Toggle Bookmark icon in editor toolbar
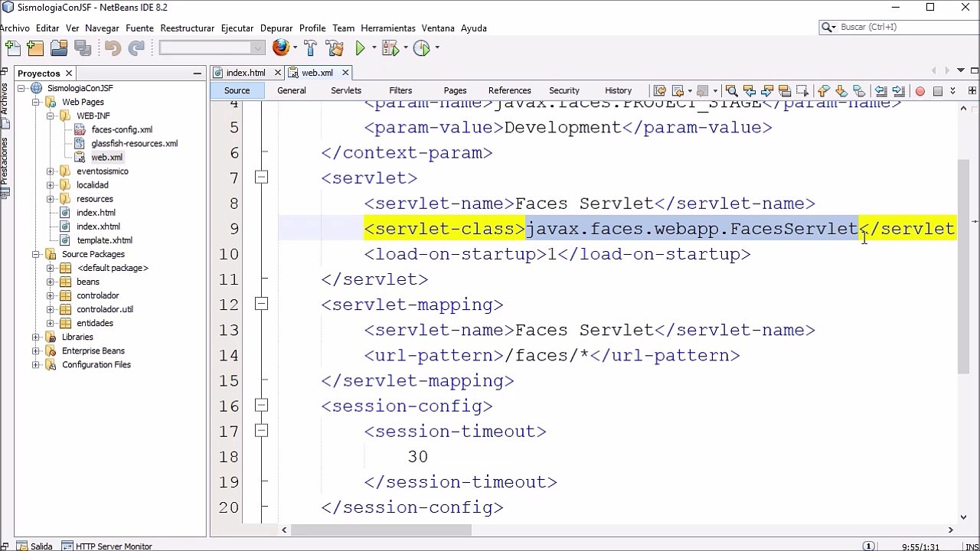 [x=858, y=90]
